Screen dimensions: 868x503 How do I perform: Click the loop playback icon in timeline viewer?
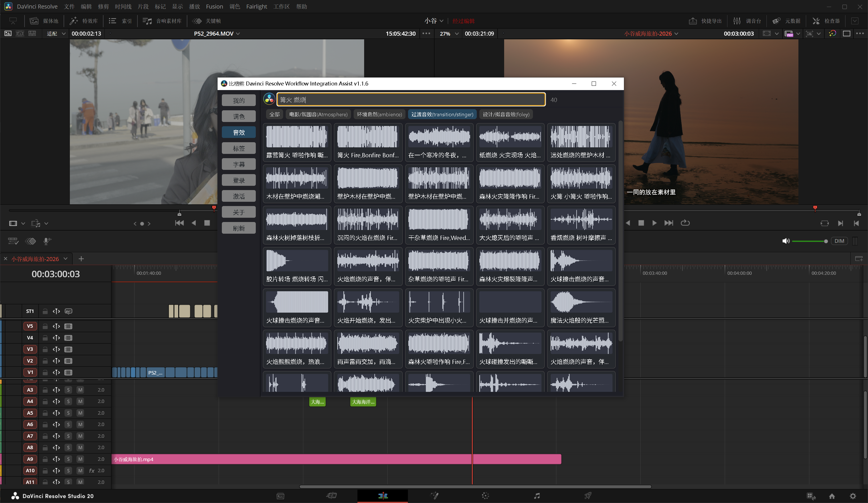(x=685, y=223)
